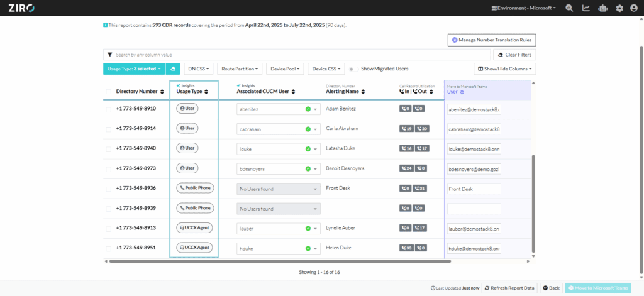Click incoming calls 19 badge for Carla Abraham
The width and height of the screenshot is (644, 296).
[407, 128]
